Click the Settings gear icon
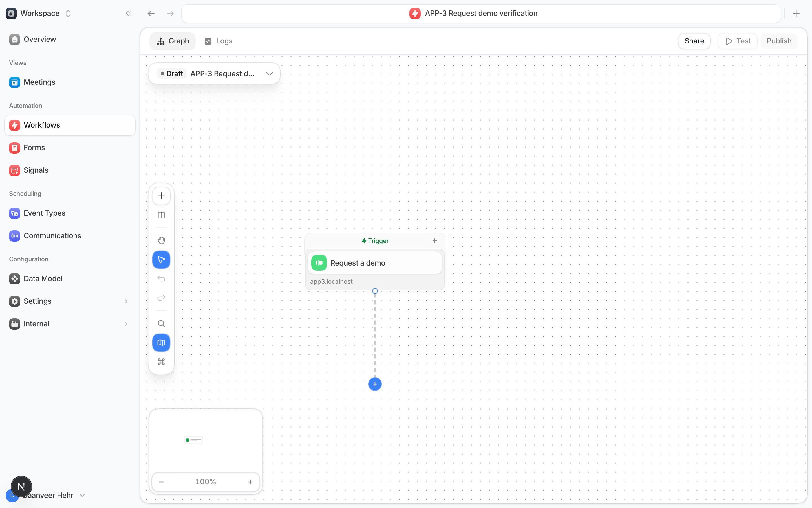The width and height of the screenshot is (812, 508). coord(14,301)
